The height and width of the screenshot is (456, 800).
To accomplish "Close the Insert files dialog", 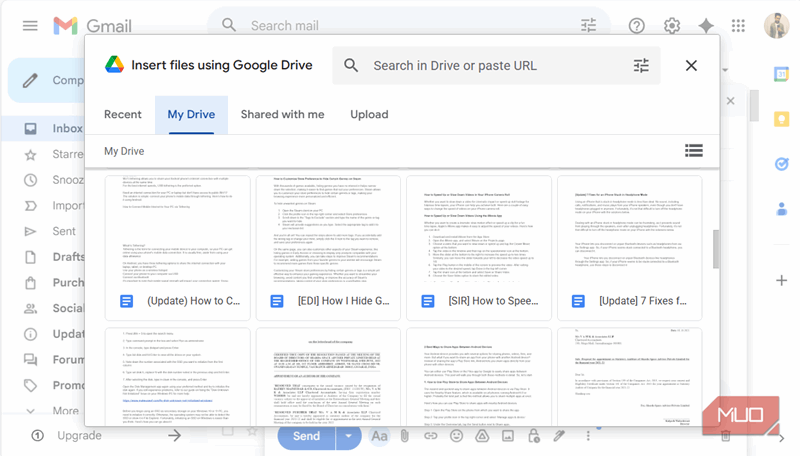I will pyautogui.click(x=691, y=66).
